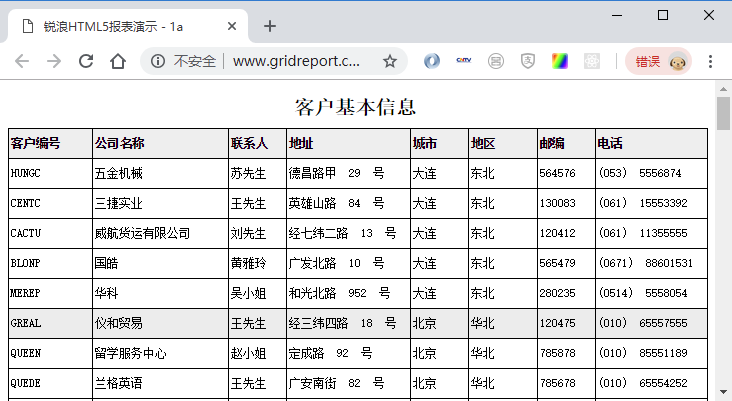Open the gray circular extension icon
This screenshot has width=732, height=401.
(496, 61)
